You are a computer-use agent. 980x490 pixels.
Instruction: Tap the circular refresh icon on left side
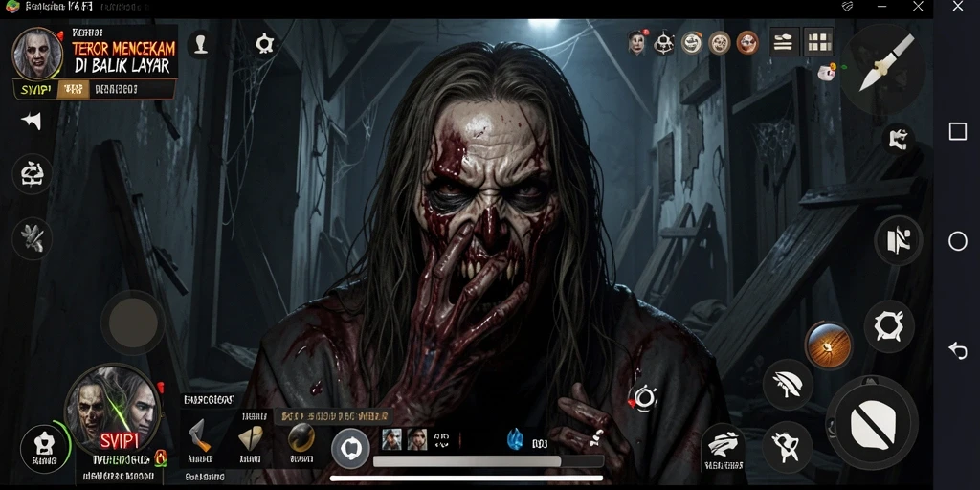33,174
